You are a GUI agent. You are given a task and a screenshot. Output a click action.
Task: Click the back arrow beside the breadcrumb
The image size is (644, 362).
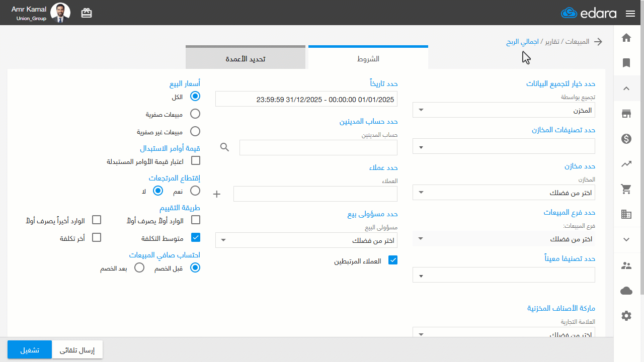(x=598, y=42)
